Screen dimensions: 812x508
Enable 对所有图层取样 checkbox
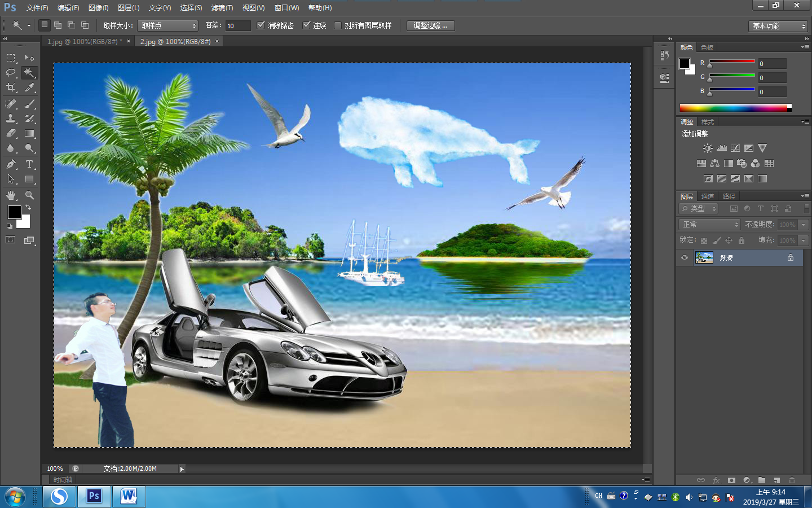pos(338,25)
